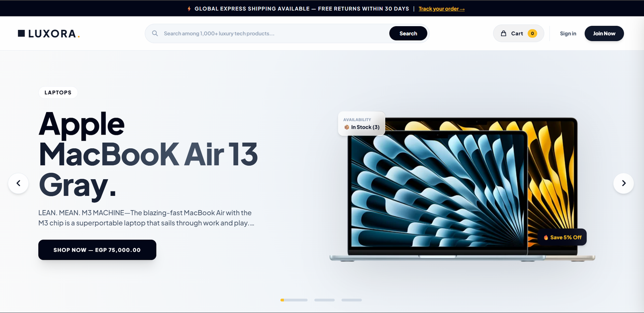
Task: Click Shop Now — EGP 75,000.00 button
Action: click(97, 250)
